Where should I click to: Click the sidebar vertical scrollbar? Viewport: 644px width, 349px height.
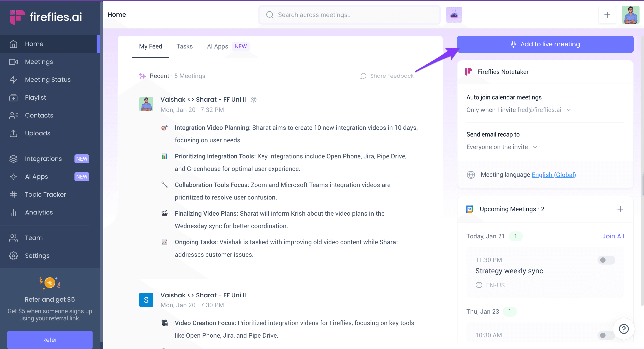tap(101, 171)
